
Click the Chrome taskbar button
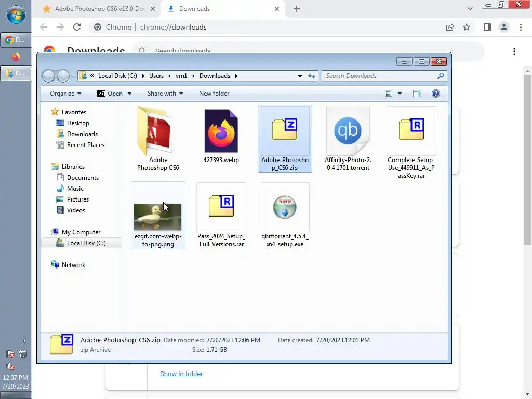tap(16, 40)
